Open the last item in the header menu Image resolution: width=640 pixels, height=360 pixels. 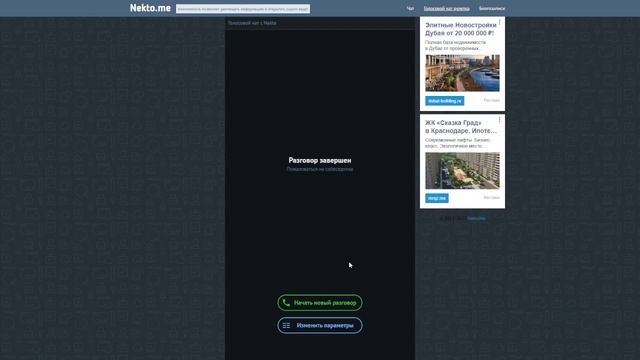pyautogui.click(x=492, y=9)
